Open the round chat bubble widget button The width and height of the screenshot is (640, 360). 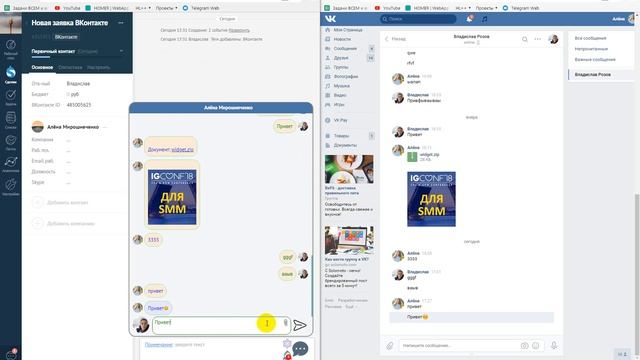coord(300,349)
